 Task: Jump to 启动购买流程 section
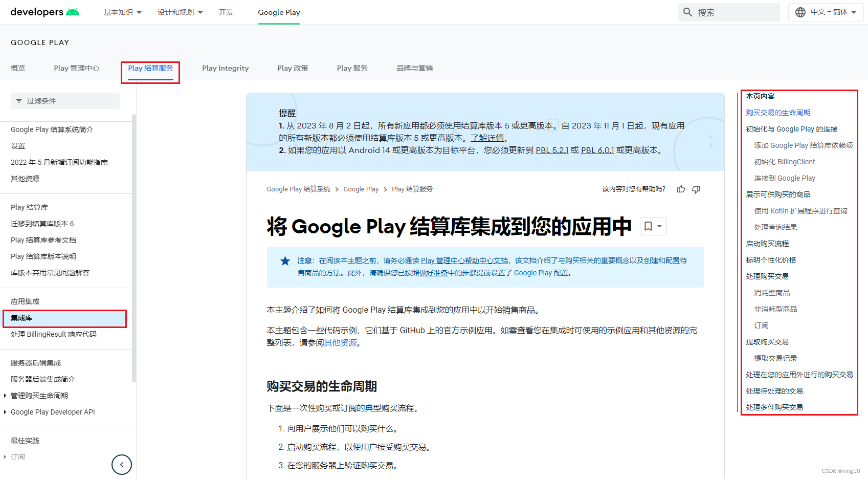767,244
